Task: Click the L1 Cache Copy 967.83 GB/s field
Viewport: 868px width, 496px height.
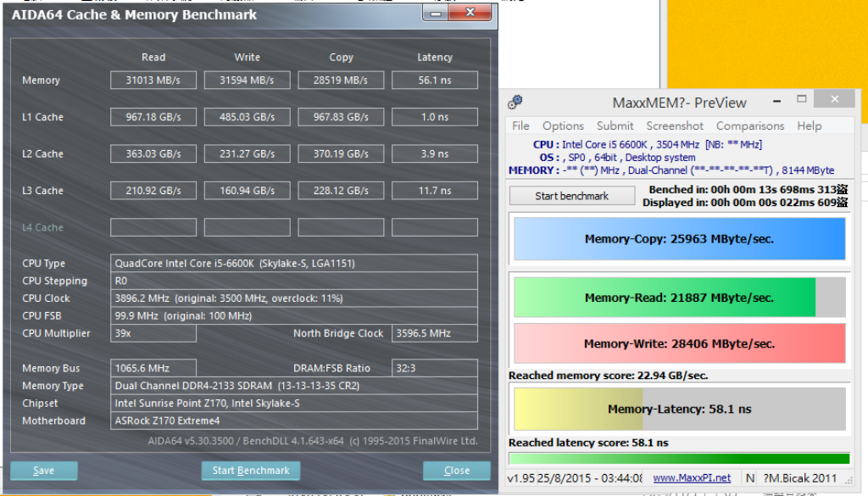Action: [341, 117]
